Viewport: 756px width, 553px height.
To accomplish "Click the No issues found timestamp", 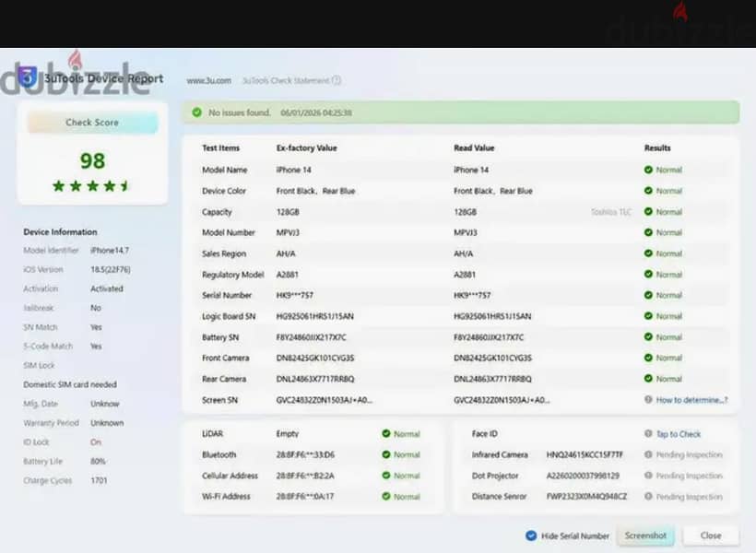I will click(316, 112).
